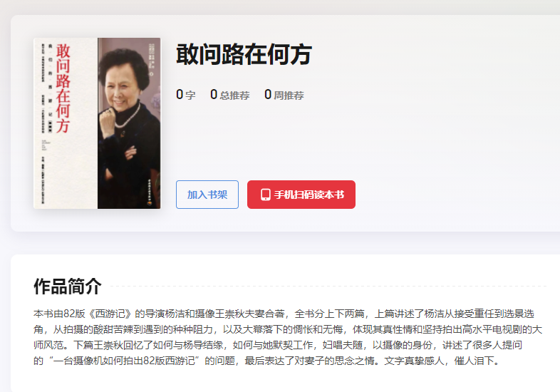The width and height of the screenshot is (560, 392).
Task: Open the 敢问路在何方 book cover thumbnail
Action: pyautogui.click(x=97, y=123)
